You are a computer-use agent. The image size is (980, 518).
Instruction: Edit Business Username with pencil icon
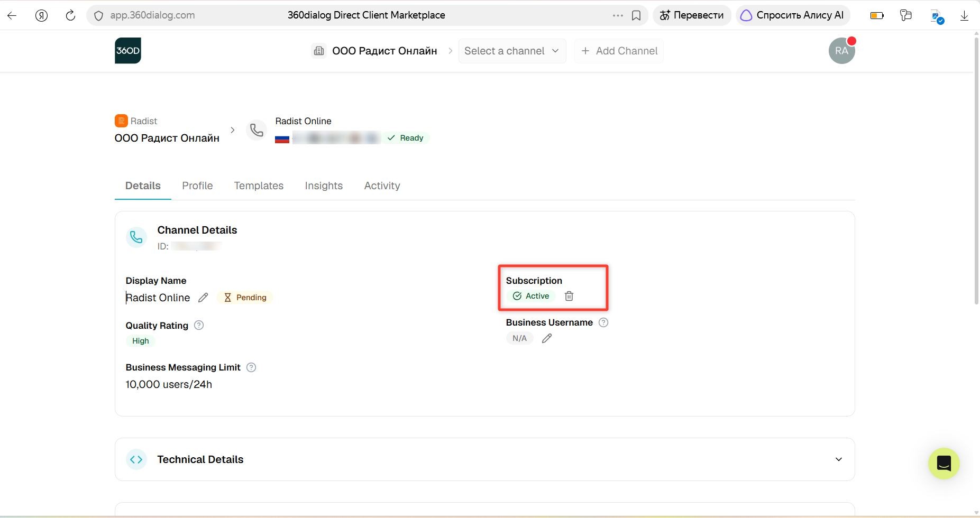coord(547,338)
